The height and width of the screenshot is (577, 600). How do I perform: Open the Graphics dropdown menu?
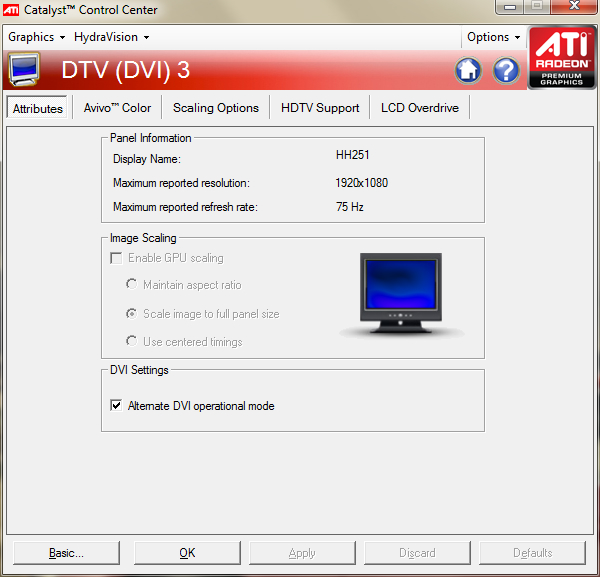point(37,37)
